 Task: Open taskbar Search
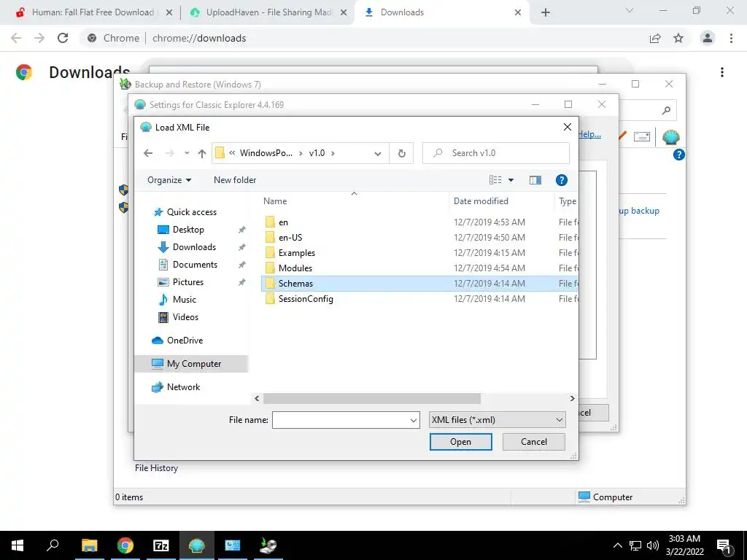coord(53,545)
